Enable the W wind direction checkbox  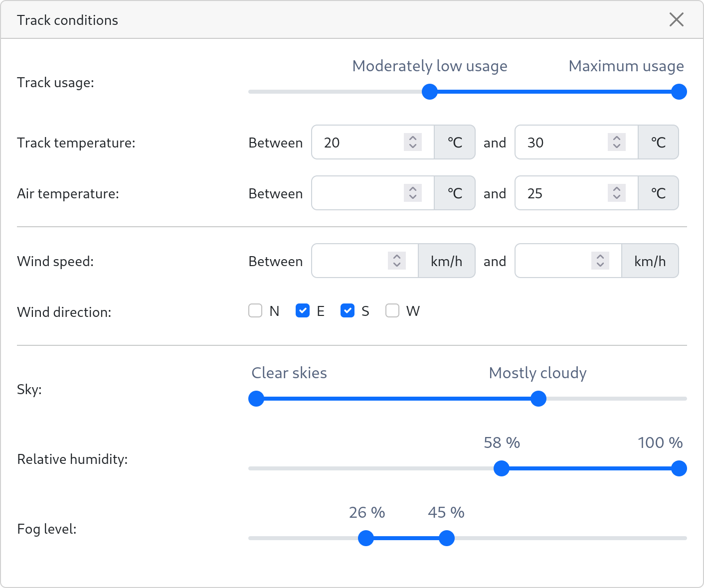392,311
